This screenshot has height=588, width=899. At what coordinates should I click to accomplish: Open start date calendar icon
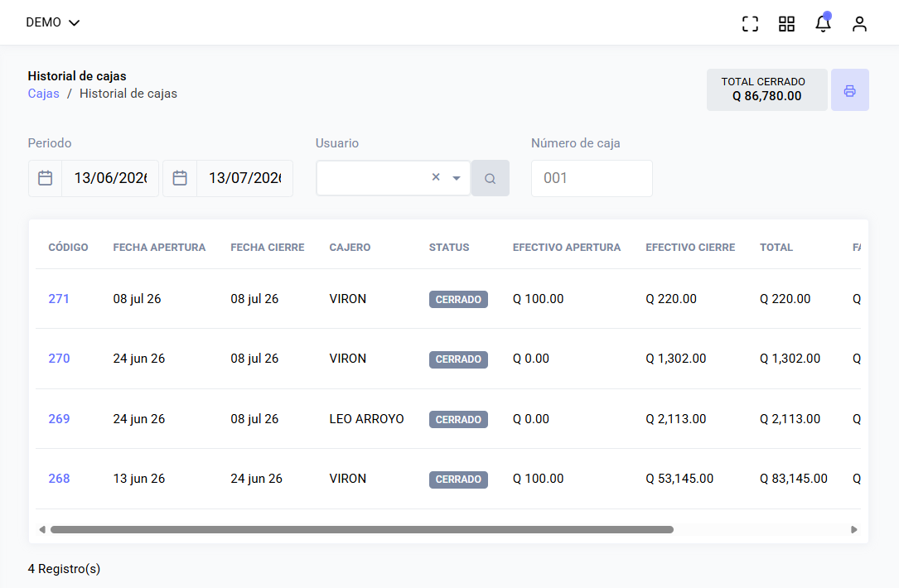46,178
